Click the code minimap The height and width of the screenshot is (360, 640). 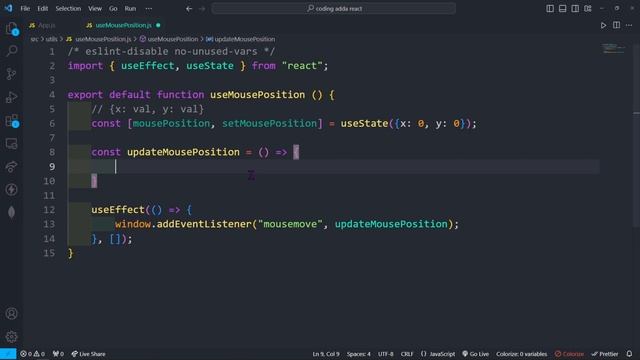tap(613, 49)
